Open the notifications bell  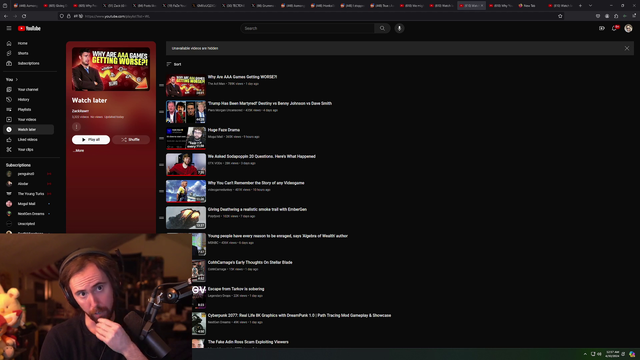click(x=614, y=28)
